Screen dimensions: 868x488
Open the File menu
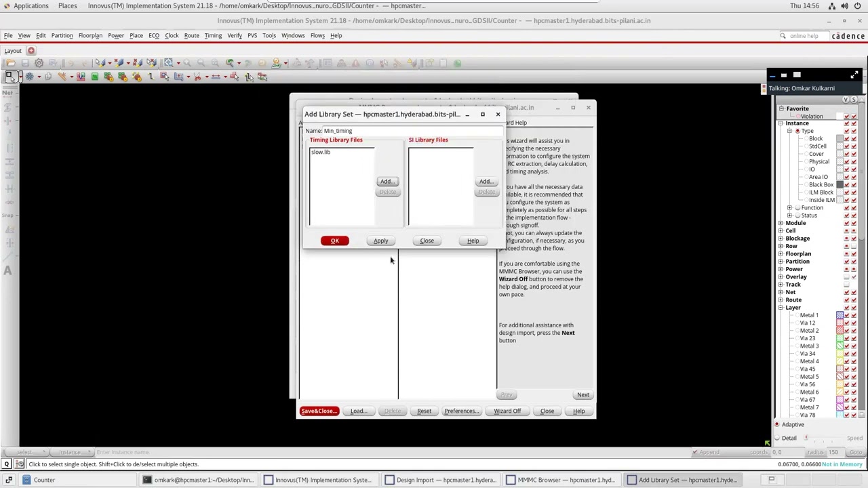tap(8, 35)
